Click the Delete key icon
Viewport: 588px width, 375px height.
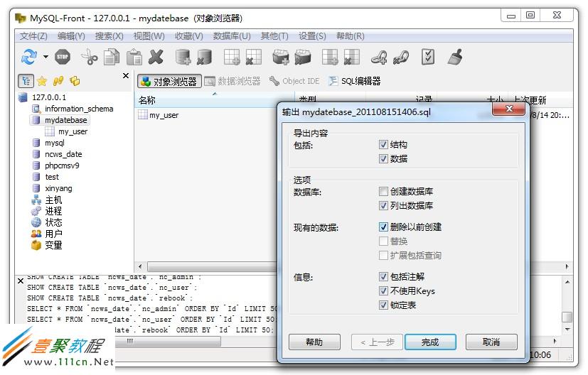click(x=401, y=57)
